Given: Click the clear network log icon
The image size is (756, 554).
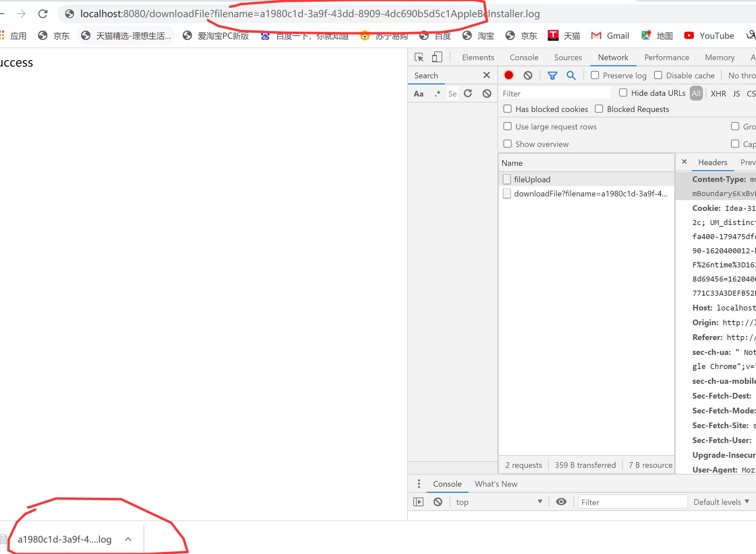Looking at the screenshot, I should 528,75.
